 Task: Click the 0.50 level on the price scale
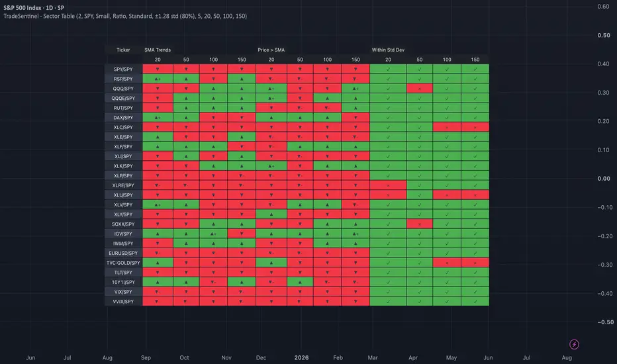pos(604,35)
